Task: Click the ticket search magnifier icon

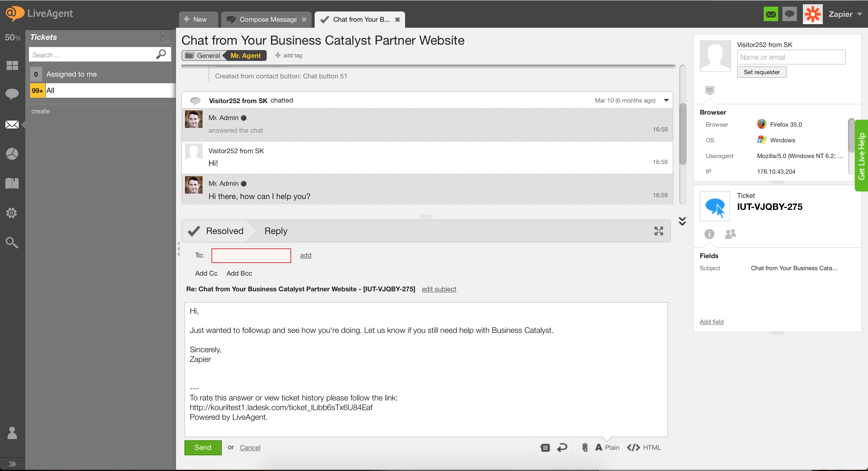Action: click(x=162, y=54)
